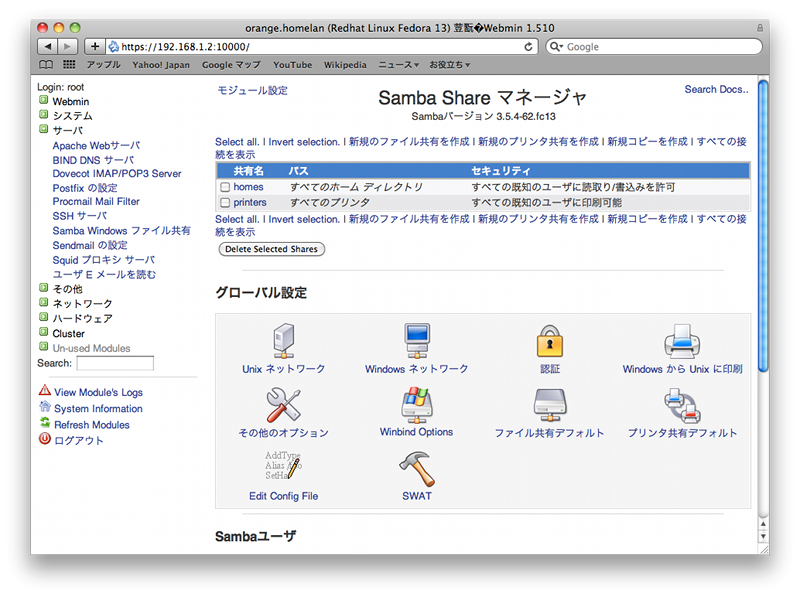Open the Samba Windows ファイル共有 link
The height and width of the screenshot is (597, 800).
click(121, 231)
